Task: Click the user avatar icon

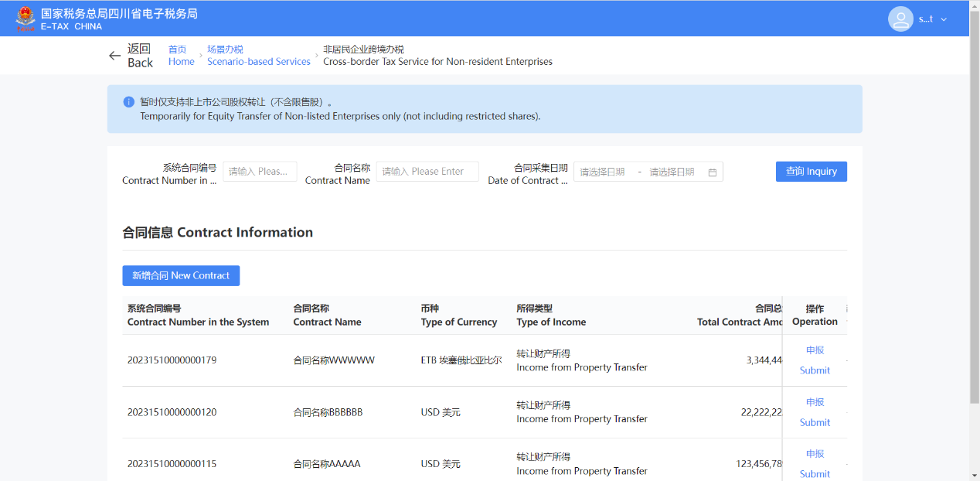Action: pyautogui.click(x=900, y=19)
